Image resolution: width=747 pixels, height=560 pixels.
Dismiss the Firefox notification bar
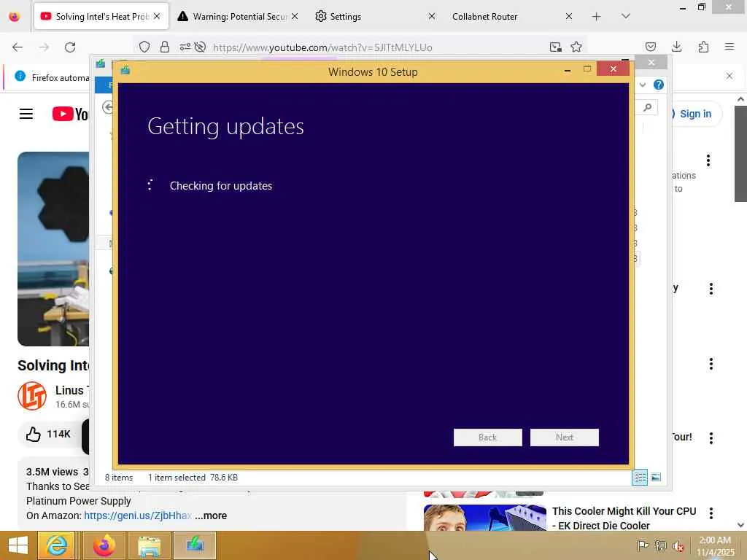click(729, 76)
